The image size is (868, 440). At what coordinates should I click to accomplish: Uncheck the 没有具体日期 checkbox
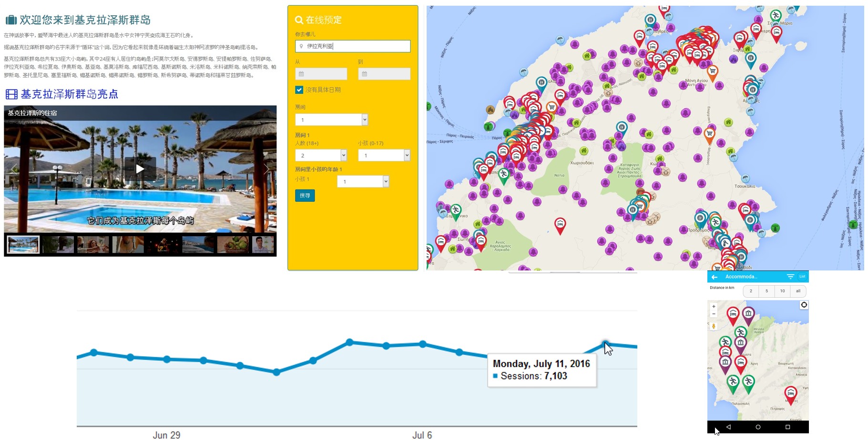[299, 90]
